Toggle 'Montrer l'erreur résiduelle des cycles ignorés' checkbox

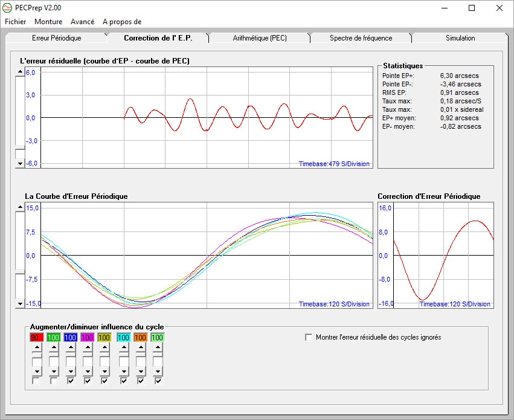tap(309, 337)
